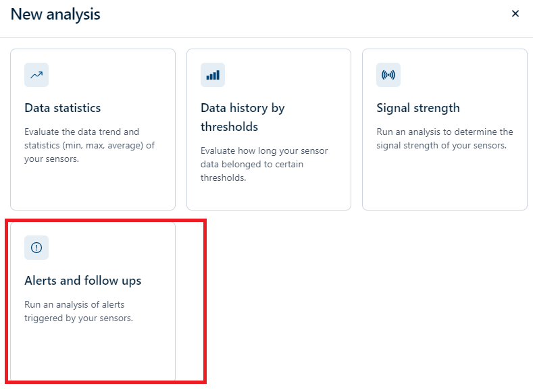Screen dimensions: 533x392
Task: Close the New analysis dialog
Action: point(515,13)
